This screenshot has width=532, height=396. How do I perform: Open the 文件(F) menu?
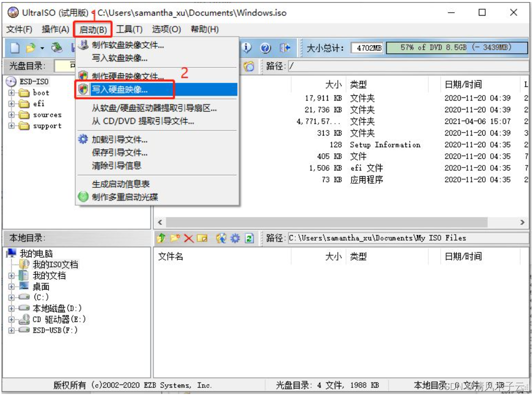point(19,29)
